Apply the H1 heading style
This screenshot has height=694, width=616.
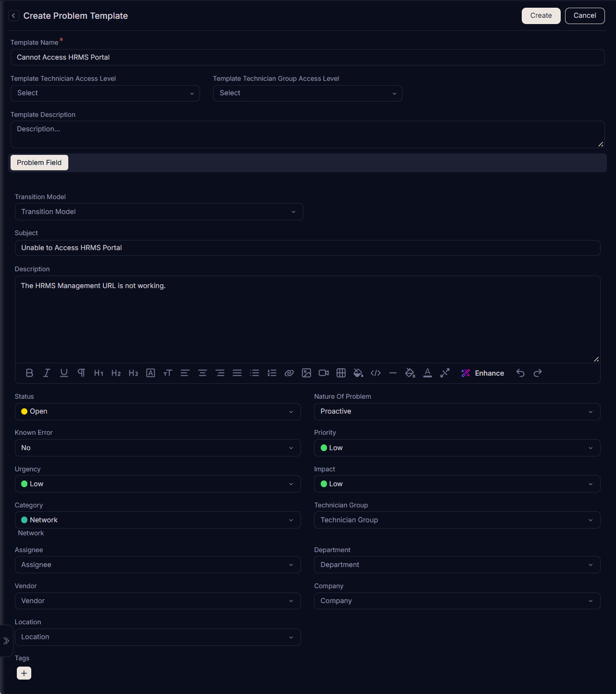[99, 373]
